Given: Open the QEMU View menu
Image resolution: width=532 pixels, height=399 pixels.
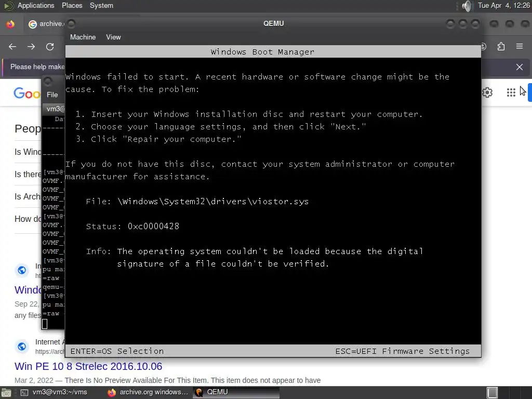Looking at the screenshot, I should (113, 37).
